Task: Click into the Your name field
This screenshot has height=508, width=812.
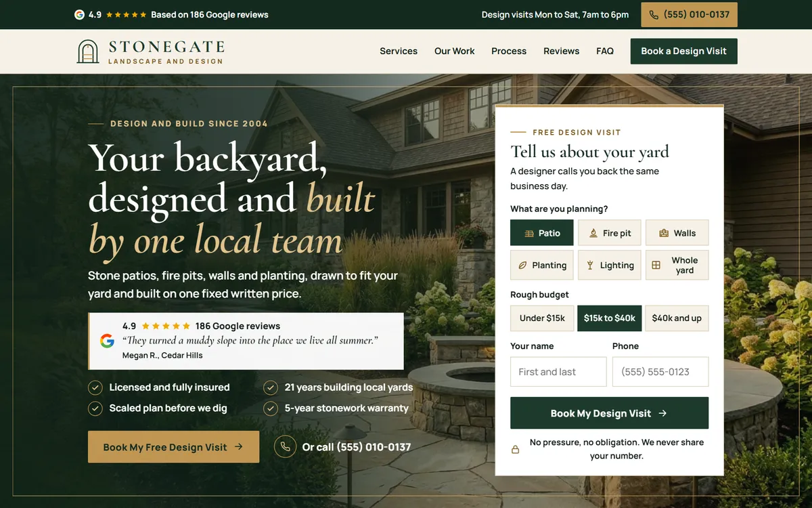Action: pos(558,372)
